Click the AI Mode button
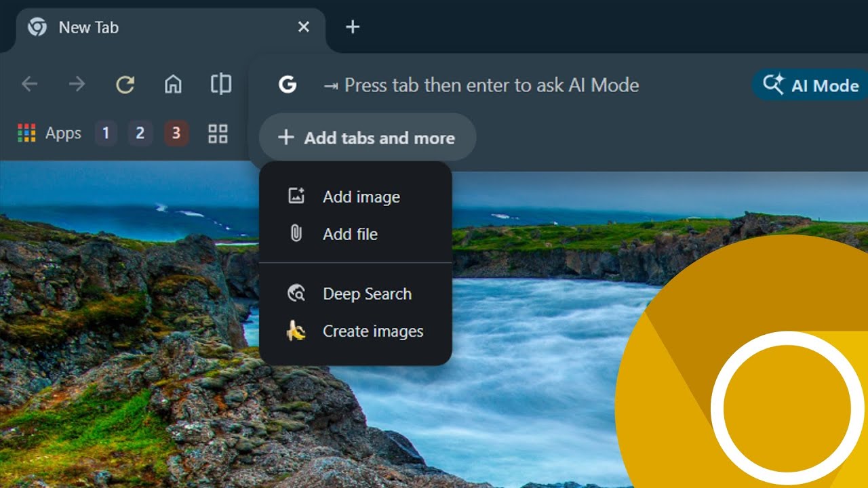Screen dimensions: 868x488 click(x=810, y=85)
